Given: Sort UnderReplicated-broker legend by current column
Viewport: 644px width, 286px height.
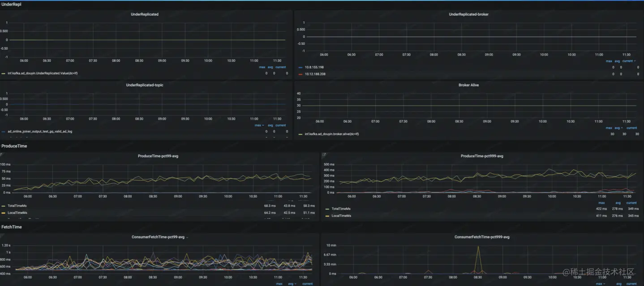Looking at the screenshot, I should [628, 61].
